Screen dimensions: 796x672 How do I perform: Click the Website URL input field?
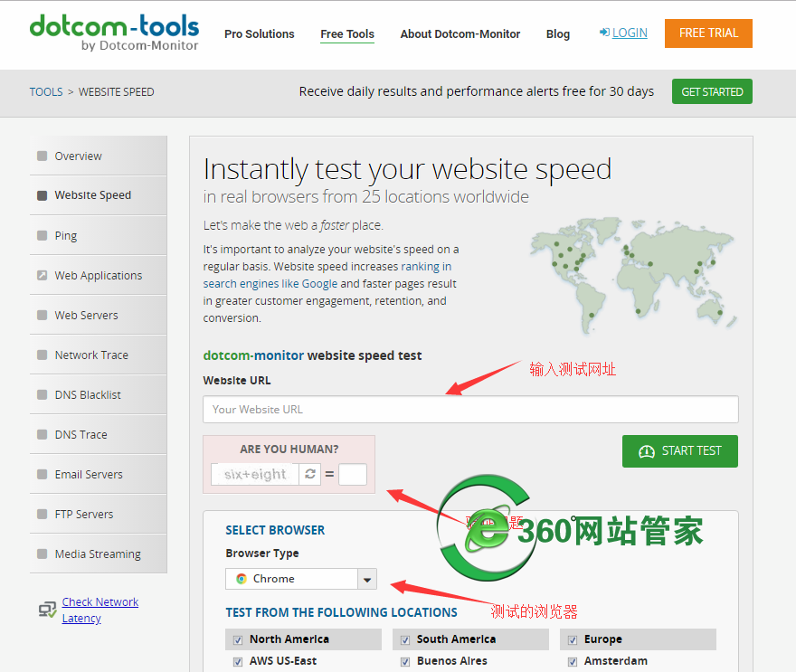point(470,409)
